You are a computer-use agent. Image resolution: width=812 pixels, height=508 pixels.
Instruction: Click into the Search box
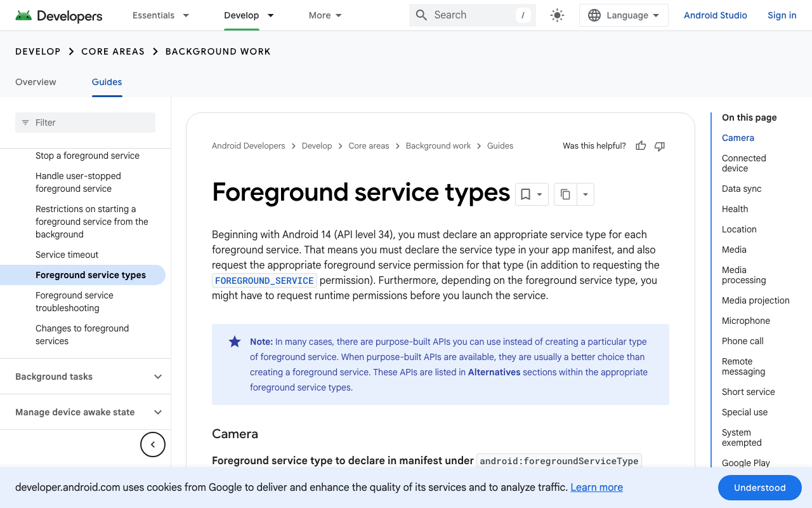[x=473, y=15]
